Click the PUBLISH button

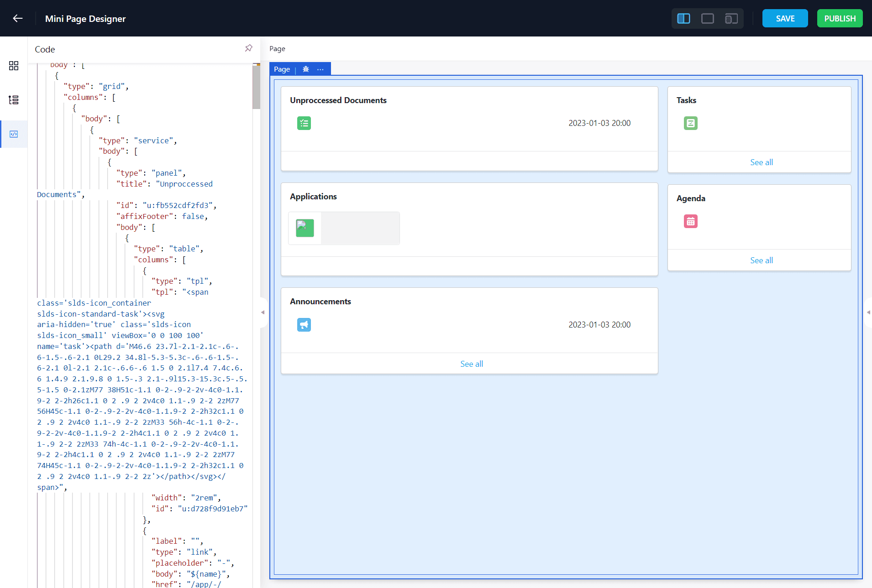pyautogui.click(x=840, y=18)
